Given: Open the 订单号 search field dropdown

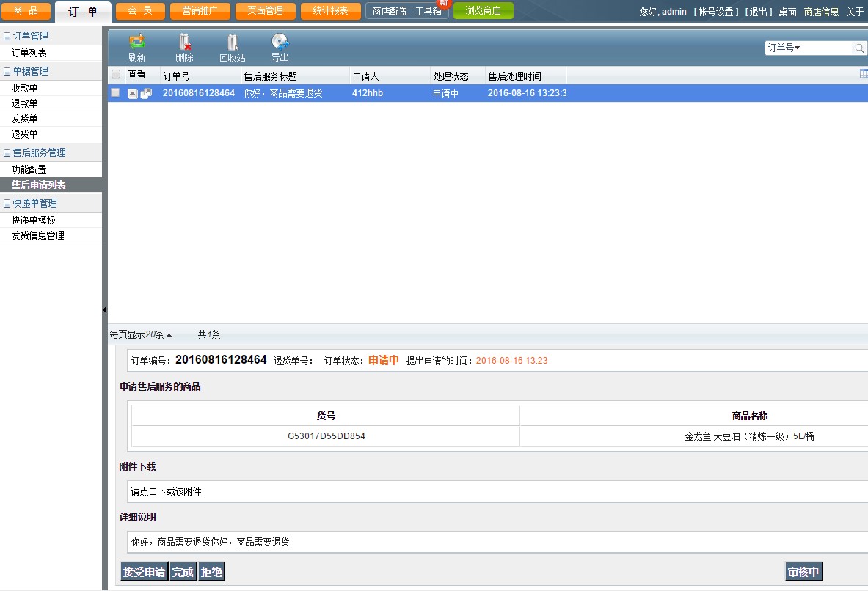Looking at the screenshot, I should (784, 48).
